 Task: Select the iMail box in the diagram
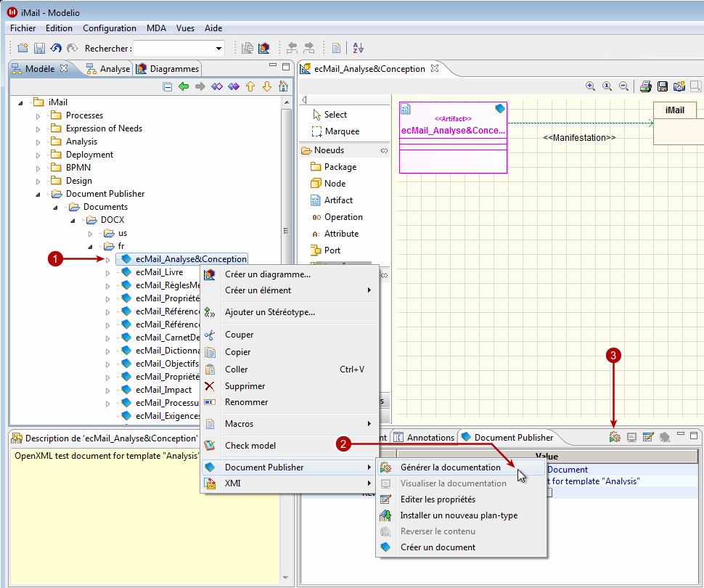(x=678, y=123)
